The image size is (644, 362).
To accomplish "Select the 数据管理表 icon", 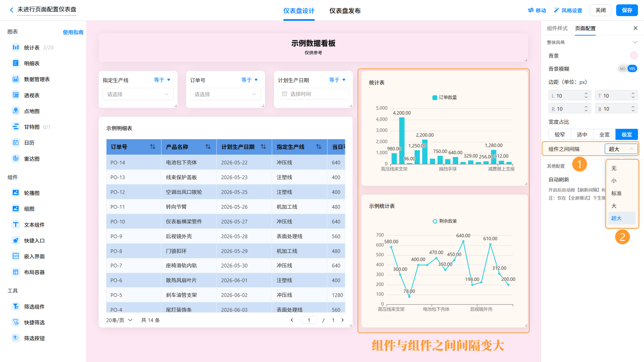I will (16, 79).
